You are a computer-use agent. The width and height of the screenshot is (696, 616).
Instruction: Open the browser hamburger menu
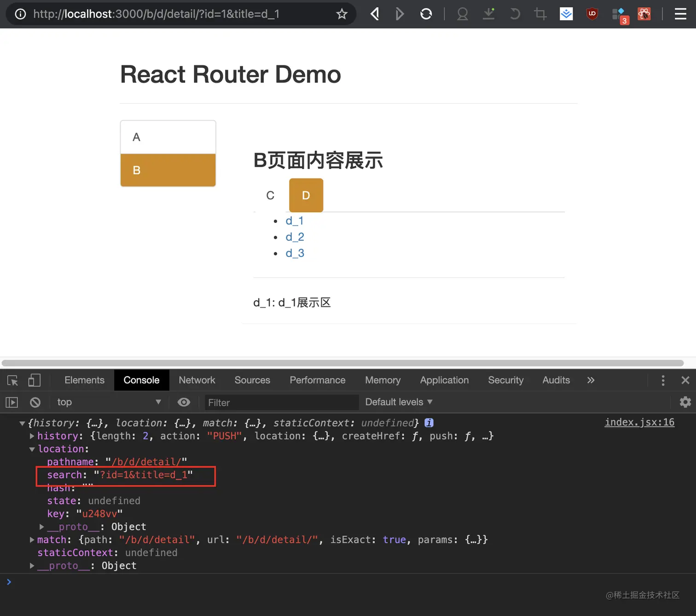tap(680, 14)
